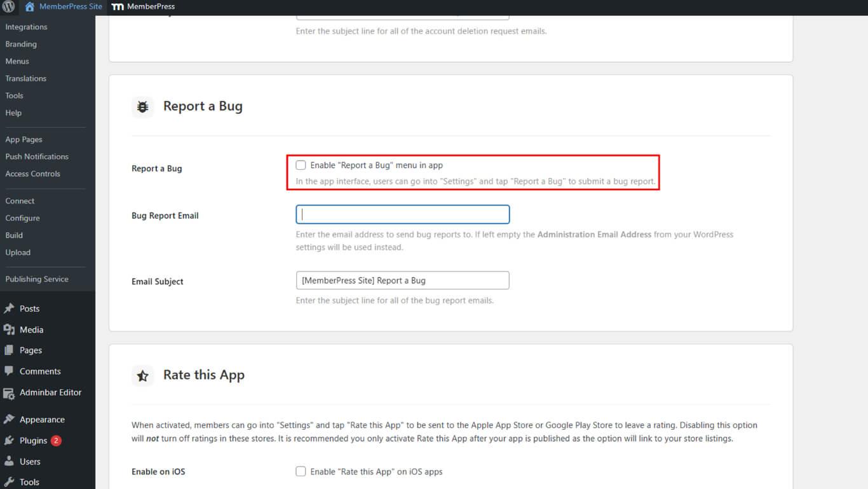
Task: Click the MemberPress logo in admin bar
Action: pyautogui.click(x=118, y=7)
